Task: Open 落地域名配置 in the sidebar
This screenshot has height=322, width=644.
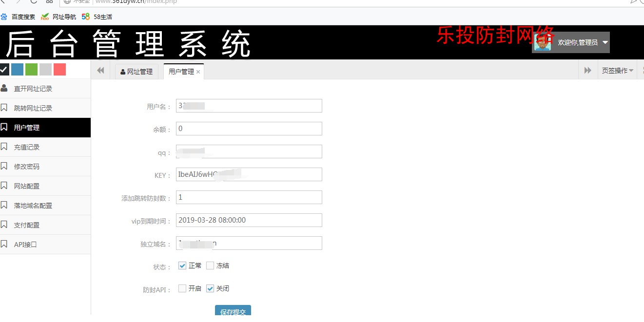Action: point(45,206)
